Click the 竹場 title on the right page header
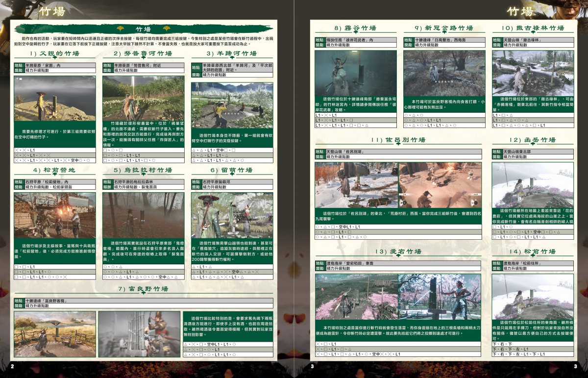This screenshot has width=588, height=378. (x=520, y=11)
